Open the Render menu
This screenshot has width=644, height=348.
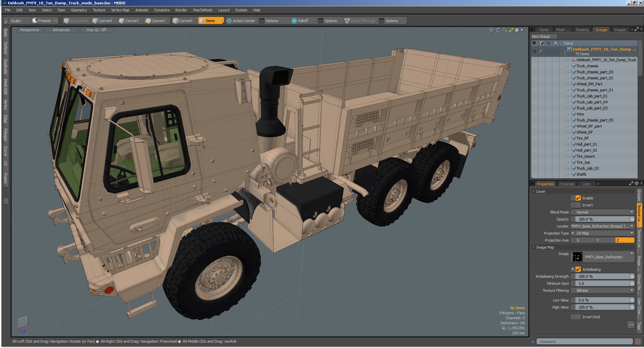point(181,10)
